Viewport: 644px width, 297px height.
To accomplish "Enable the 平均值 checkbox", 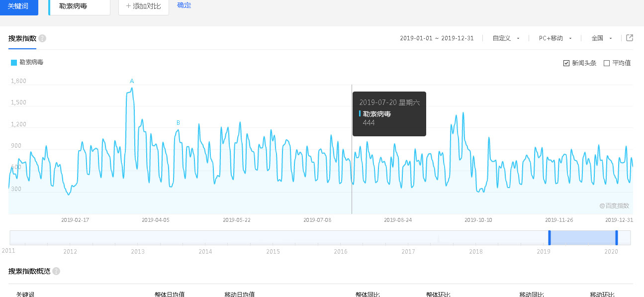I will point(606,63).
